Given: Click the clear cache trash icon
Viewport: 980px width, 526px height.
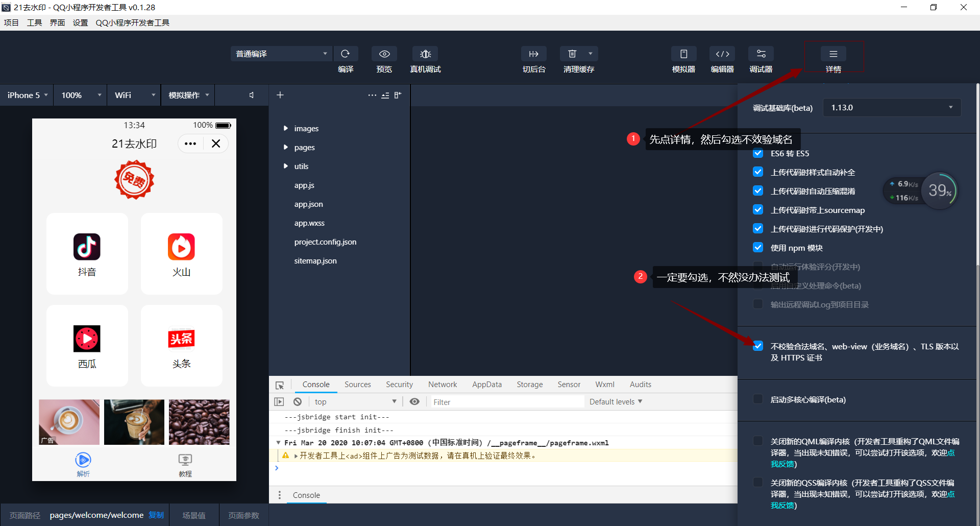Looking at the screenshot, I should tap(572, 54).
